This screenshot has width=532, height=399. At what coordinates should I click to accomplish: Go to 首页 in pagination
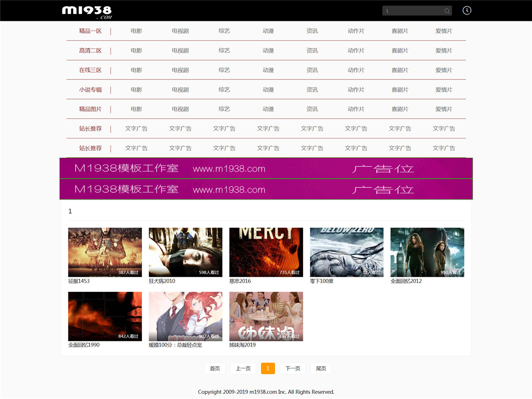pyautogui.click(x=215, y=368)
